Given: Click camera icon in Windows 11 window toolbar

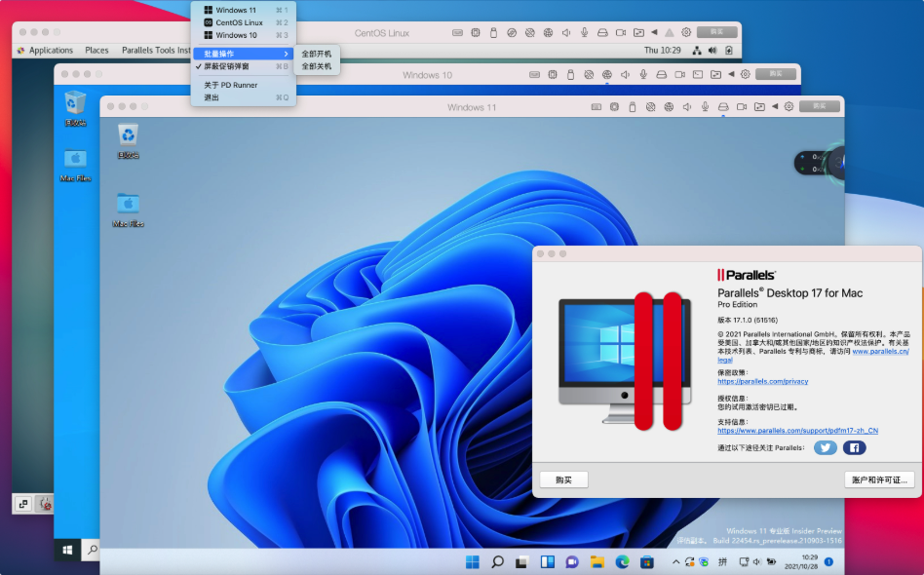Looking at the screenshot, I should pos(742,106).
